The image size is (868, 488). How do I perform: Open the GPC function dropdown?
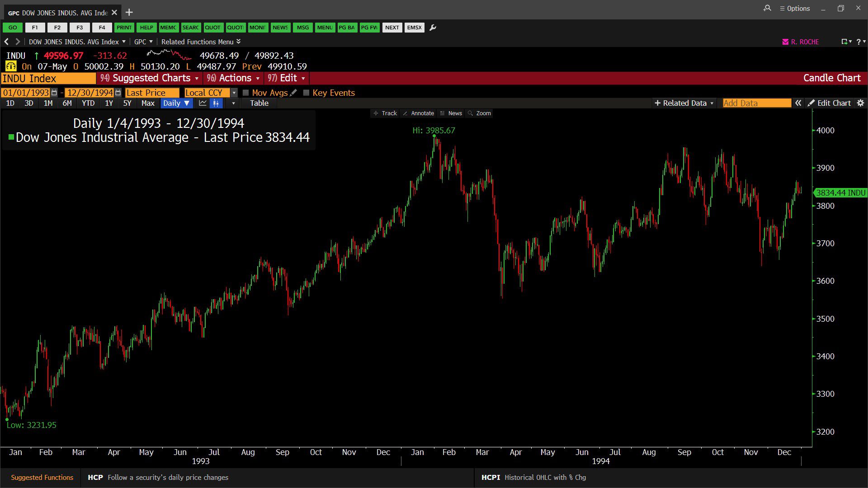point(144,42)
